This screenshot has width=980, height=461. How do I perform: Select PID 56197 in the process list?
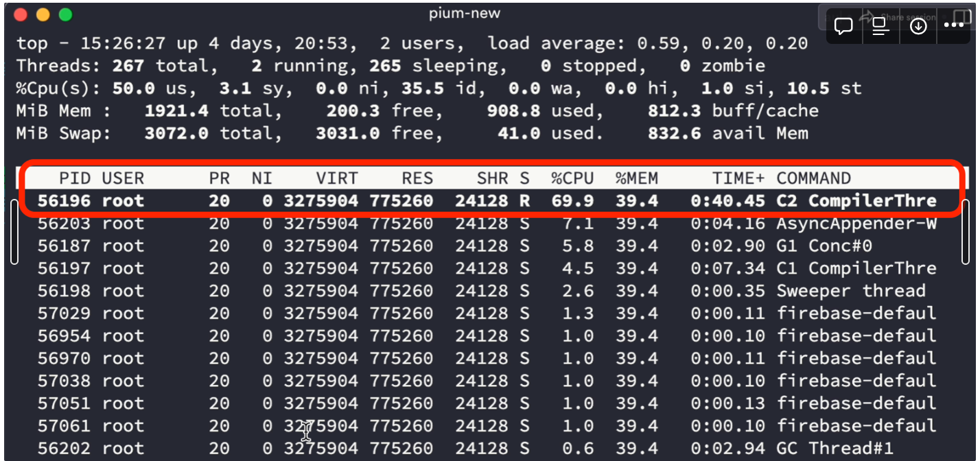point(64,268)
